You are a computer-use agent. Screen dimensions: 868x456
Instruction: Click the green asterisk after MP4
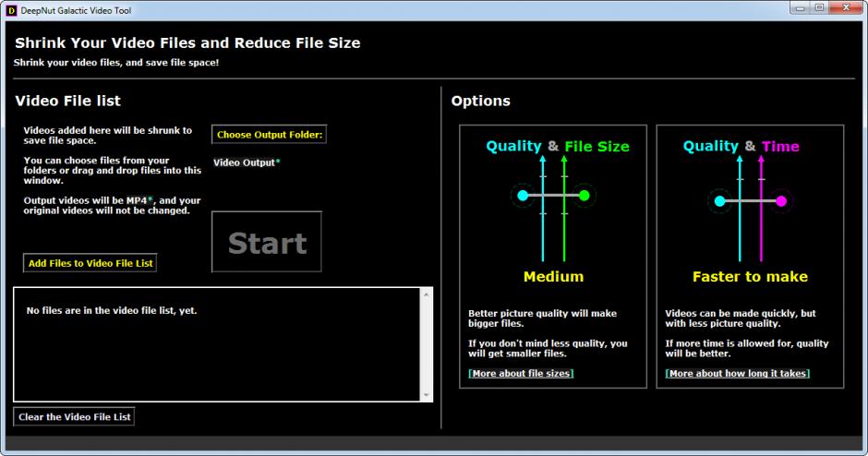click(151, 200)
